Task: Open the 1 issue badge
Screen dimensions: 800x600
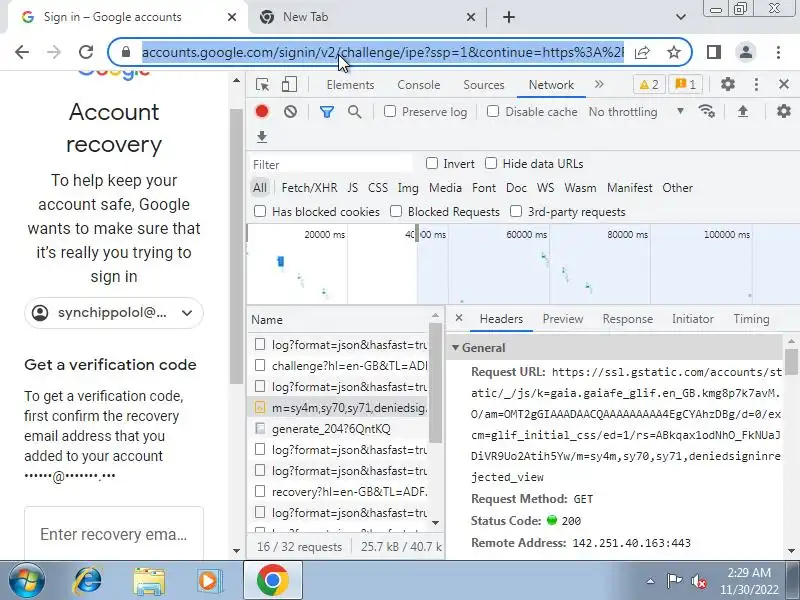Action: 686,85
